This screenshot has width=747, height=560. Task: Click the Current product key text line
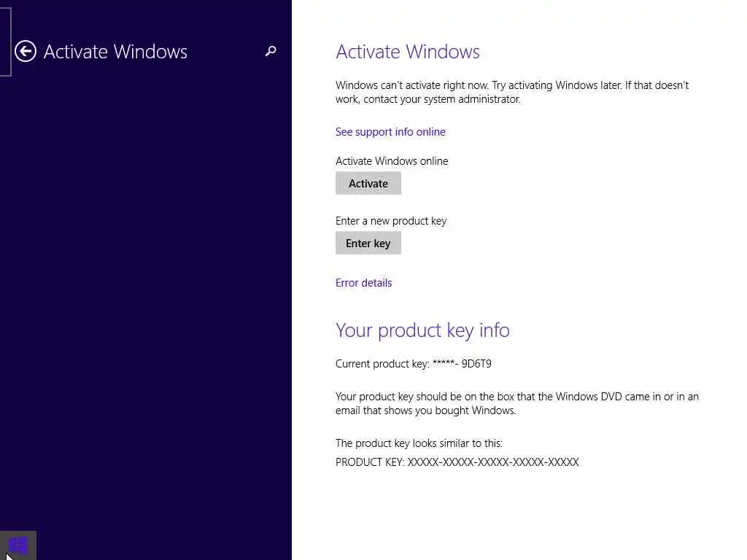pos(413,364)
